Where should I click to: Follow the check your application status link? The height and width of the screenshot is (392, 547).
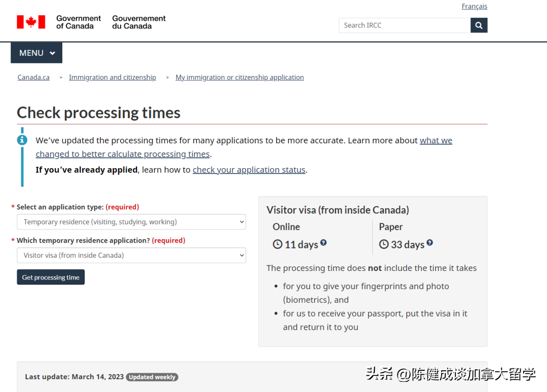[x=249, y=170]
